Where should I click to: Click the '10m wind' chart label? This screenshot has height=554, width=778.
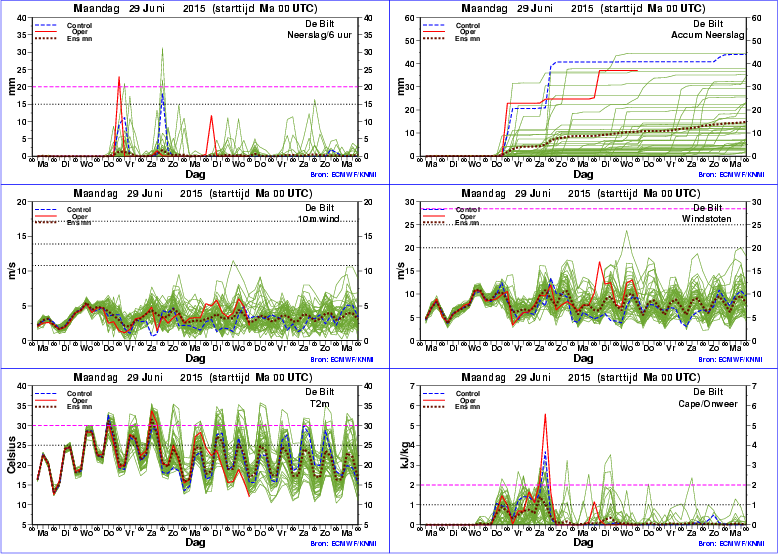pyautogui.click(x=319, y=218)
